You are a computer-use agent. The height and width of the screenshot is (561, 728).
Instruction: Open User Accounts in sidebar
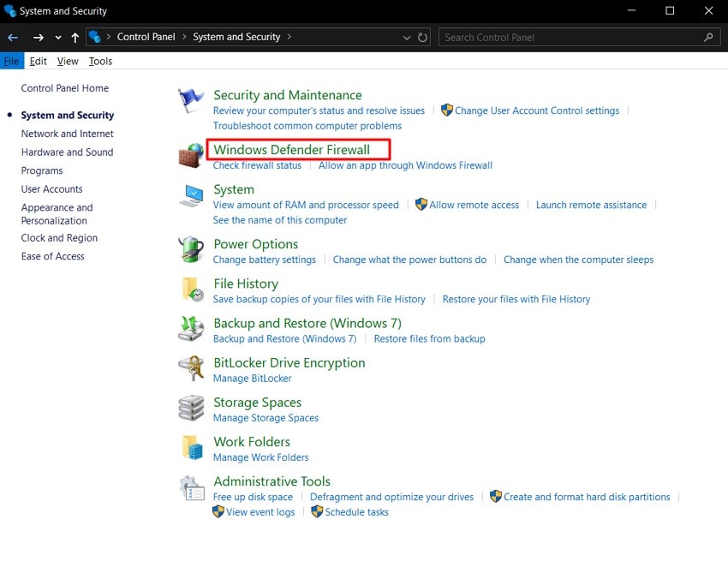click(52, 189)
